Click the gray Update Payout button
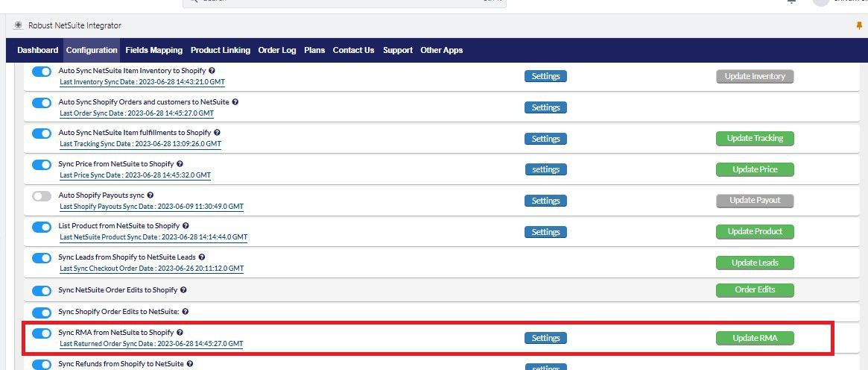This screenshot has height=370, width=868. (755, 201)
